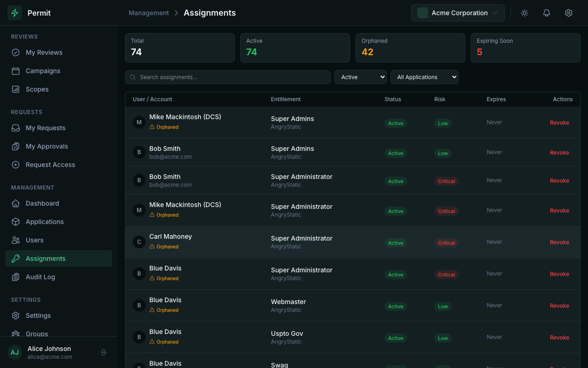Image resolution: width=588 pixels, height=368 pixels.
Task: Open the Active status filter dropdown
Action: pyautogui.click(x=360, y=77)
